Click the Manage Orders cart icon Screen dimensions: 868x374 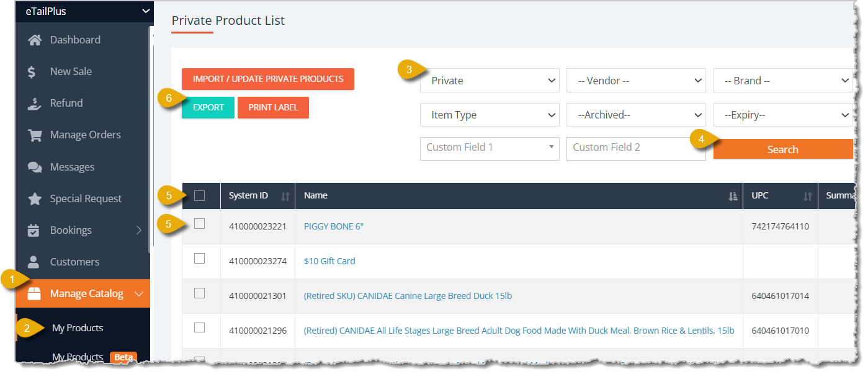coord(35,135)
